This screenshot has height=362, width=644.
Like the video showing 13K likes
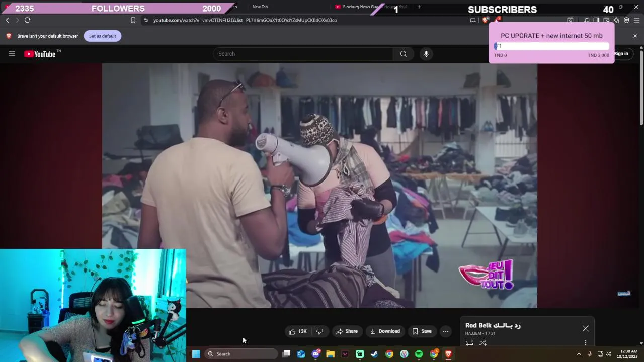pos(297,331)
